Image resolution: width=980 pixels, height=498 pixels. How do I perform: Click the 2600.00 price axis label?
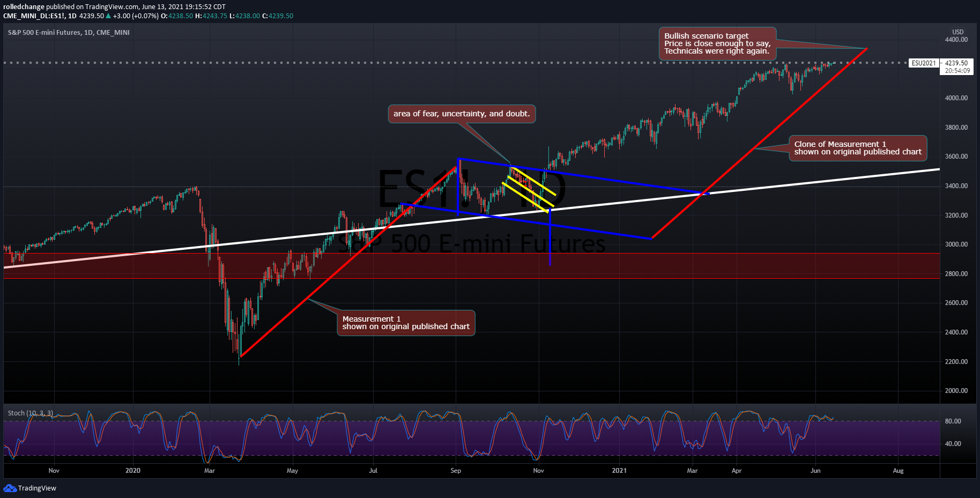click(956, 303)
